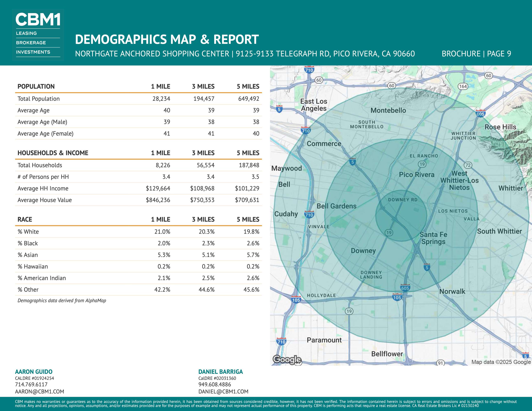The image size is (532, 411).
Task: Click the POPULATION table header
Action: [36, 87]
